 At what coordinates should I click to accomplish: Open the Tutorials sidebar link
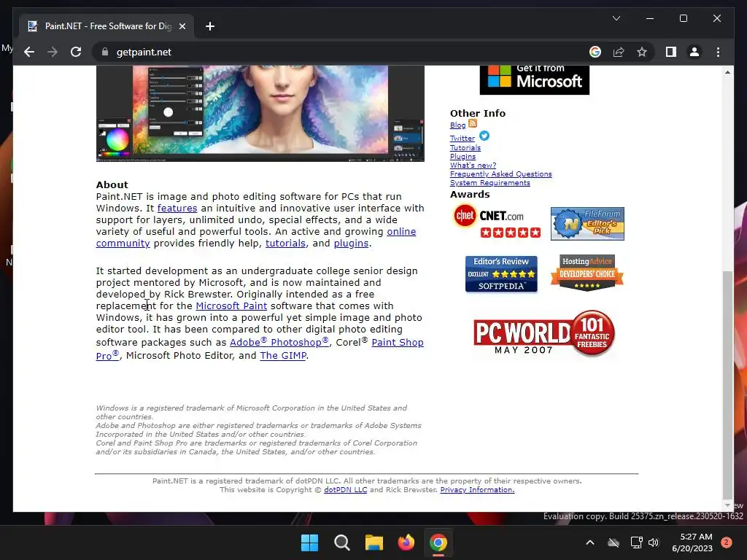pos(465,147)
